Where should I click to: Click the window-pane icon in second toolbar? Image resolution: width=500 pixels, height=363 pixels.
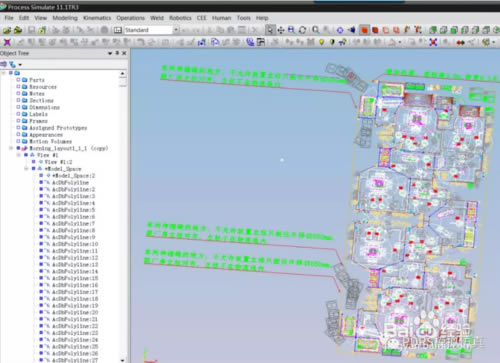(x=261, y=42)
